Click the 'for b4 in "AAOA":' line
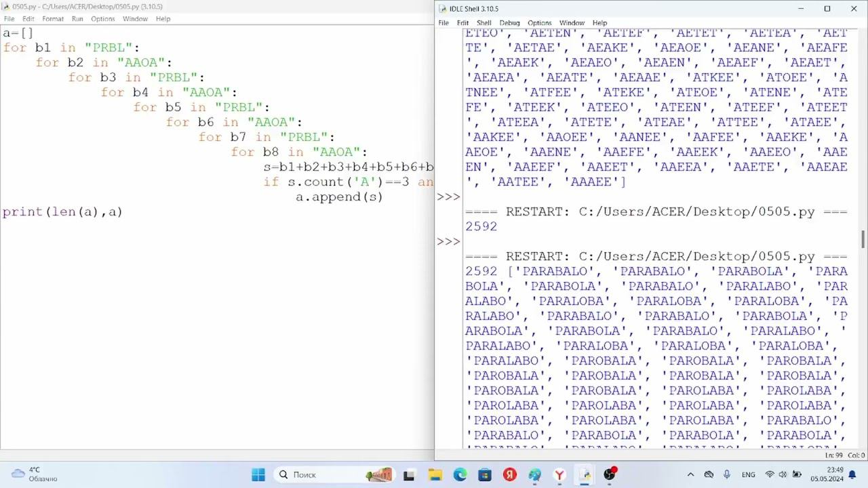The height and width of the screenshot is (488, 868). point(168,92)
